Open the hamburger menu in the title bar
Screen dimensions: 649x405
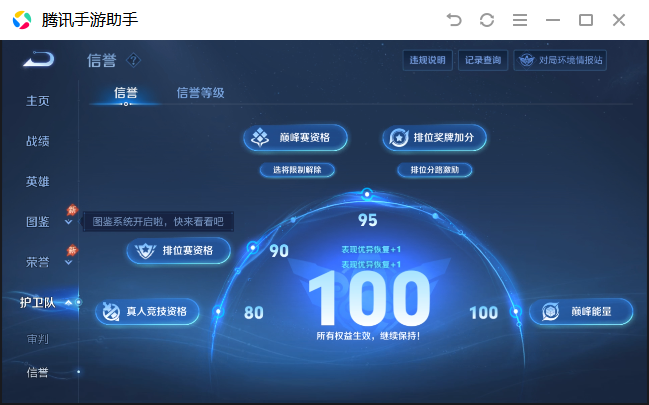520,20
